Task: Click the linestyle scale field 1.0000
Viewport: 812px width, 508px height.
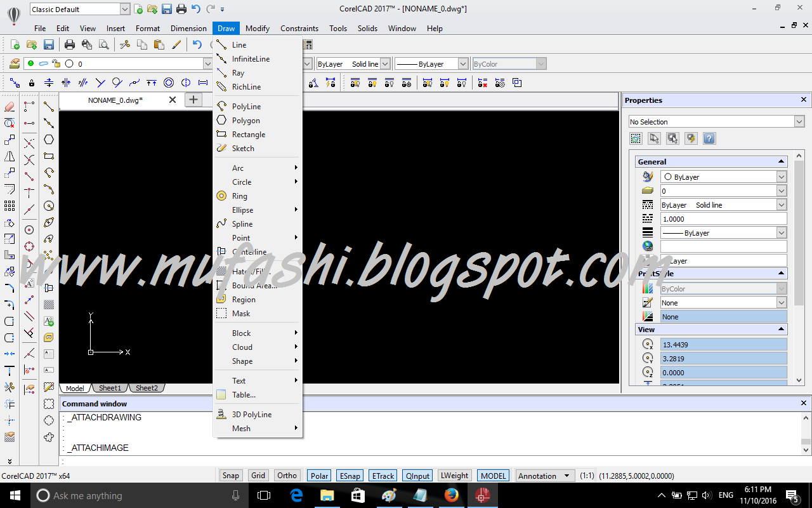Action: 724,219
